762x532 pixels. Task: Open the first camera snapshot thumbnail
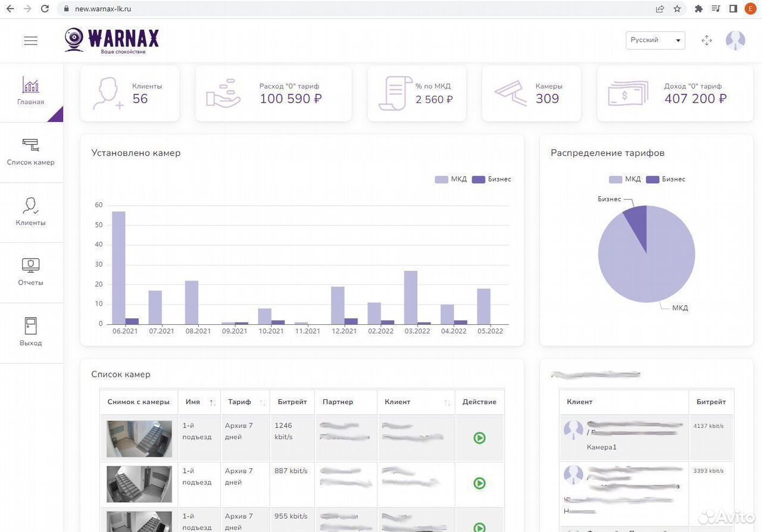pyautogui.click(x=139, y=439)
